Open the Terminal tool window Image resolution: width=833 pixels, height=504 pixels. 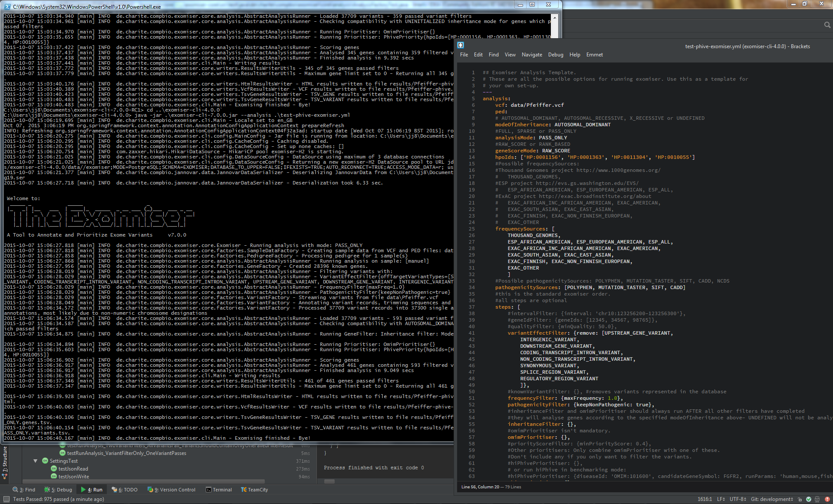[x=219, y=490]
